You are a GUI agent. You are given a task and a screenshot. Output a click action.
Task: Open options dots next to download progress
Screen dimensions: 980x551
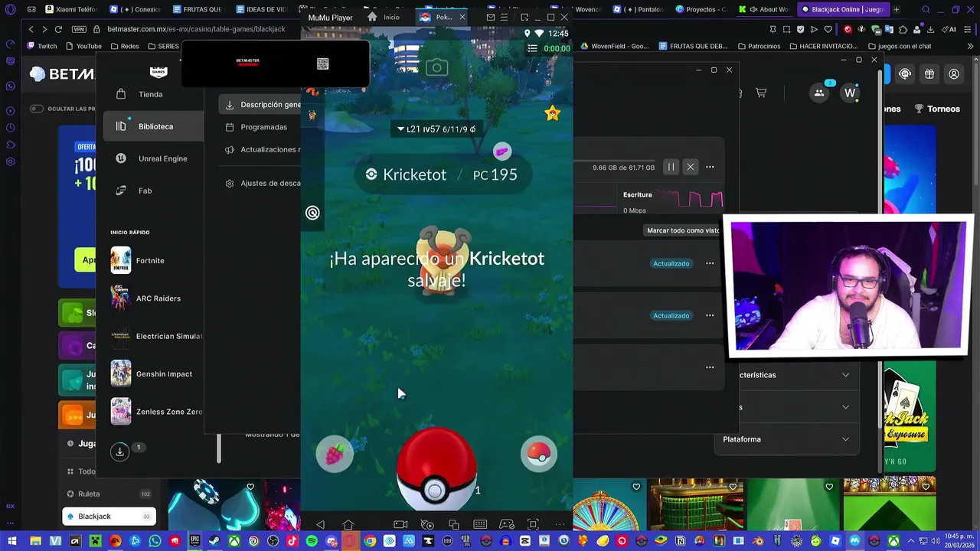coord(710,167)
